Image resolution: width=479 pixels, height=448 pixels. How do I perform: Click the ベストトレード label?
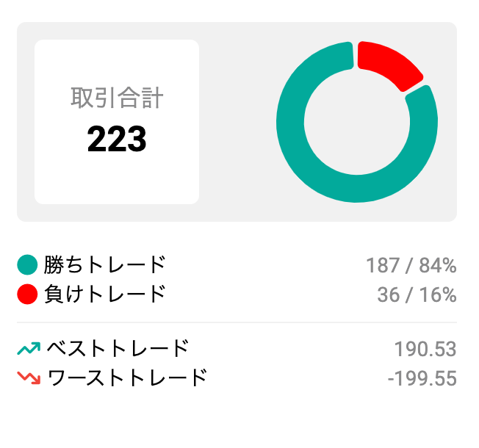pyautogui.click(x=118, y=348)
